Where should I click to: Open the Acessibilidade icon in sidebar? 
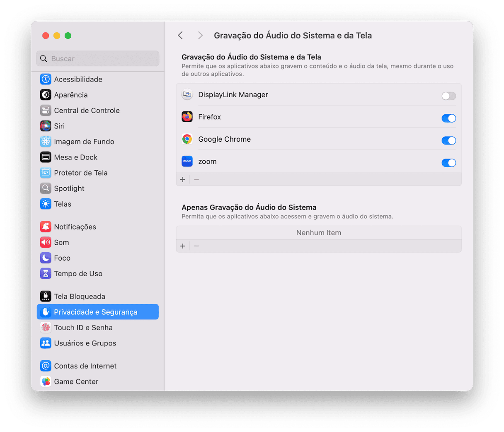point(46,79)
